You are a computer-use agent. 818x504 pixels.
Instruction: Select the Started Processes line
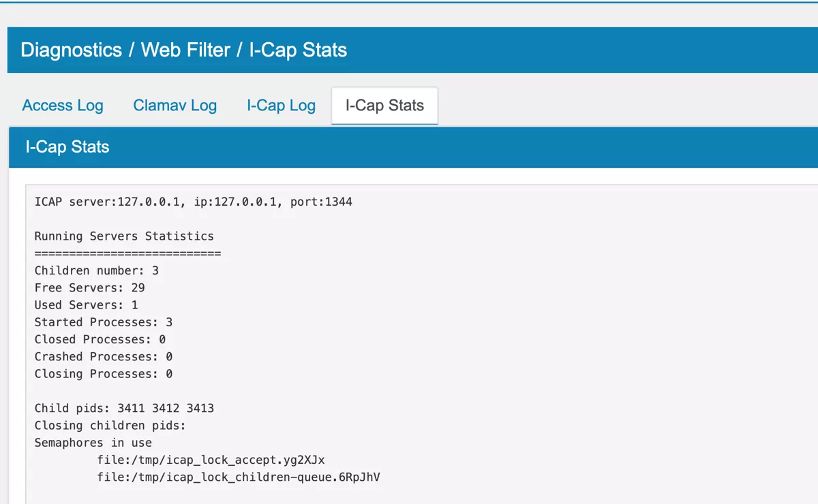103,321
